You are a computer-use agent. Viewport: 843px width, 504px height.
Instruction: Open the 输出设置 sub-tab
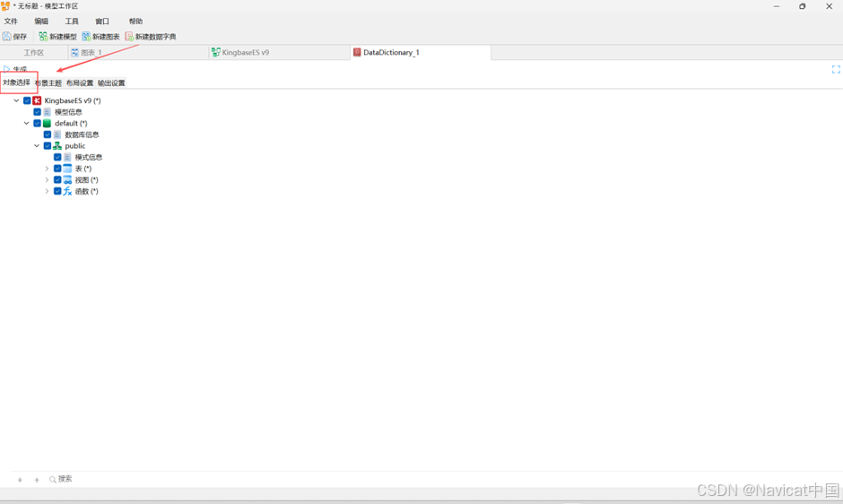click(111, 83)
